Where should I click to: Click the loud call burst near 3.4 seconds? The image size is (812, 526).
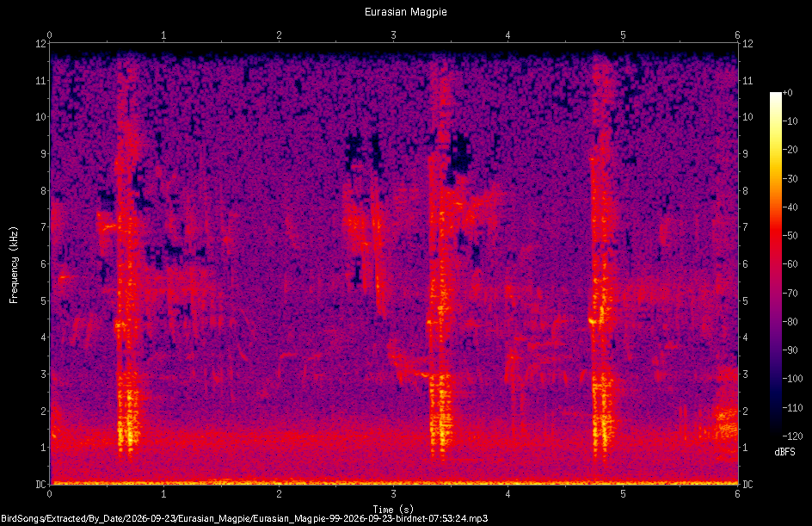[x=441, y=259]
